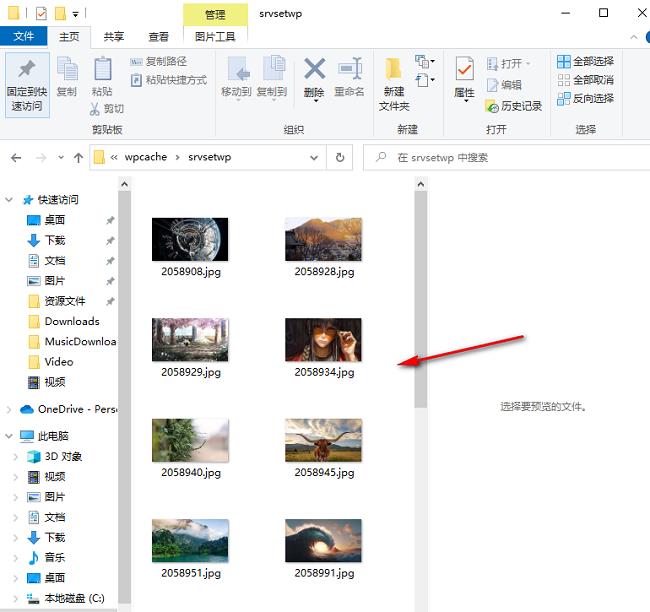The image size is (650, 612).
Task: Click the Rename (重命名) icon
Action: (350, 68)
